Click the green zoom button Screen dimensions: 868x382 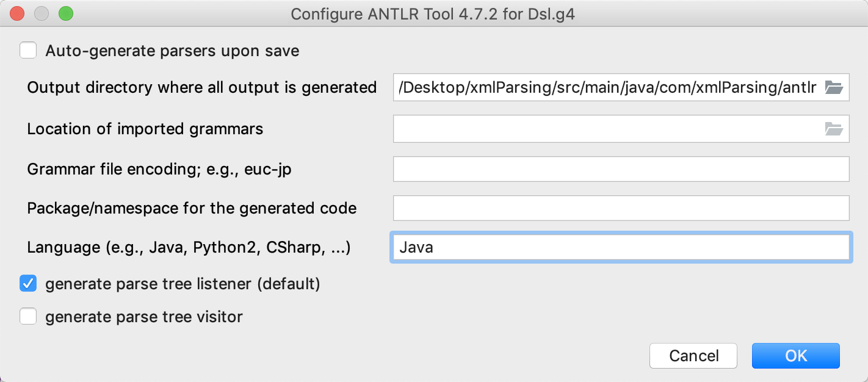pos(67,13)
